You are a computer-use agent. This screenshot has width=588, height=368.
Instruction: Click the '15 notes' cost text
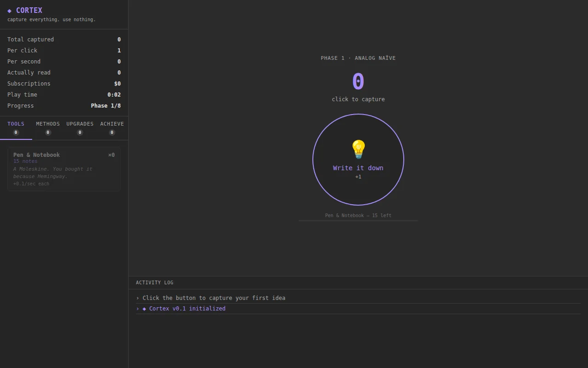(25, 161)
